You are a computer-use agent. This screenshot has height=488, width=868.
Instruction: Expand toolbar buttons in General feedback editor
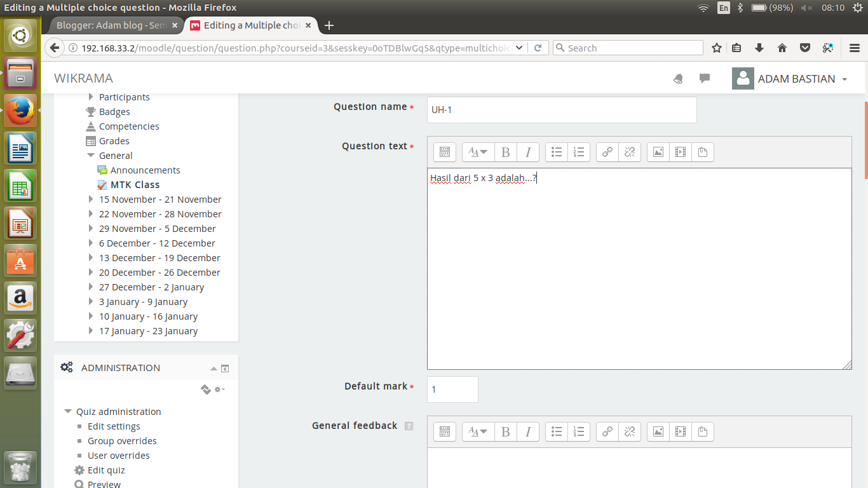(x=444, y=431)
